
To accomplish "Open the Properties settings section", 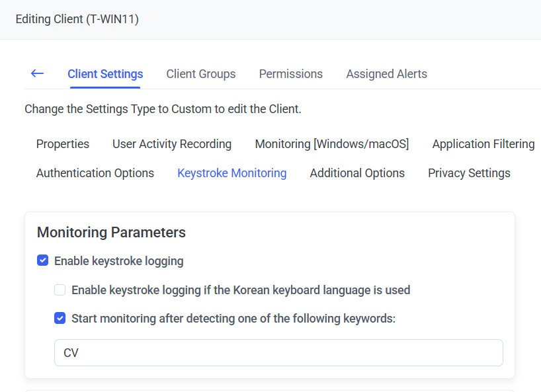I will pos(63,144).
